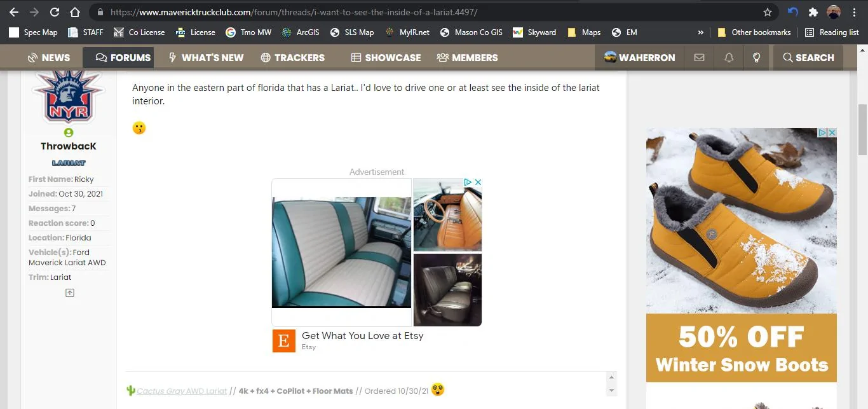868x409 pixels.
Task: Bookmark page with the star icon
Action: (768, 12)
